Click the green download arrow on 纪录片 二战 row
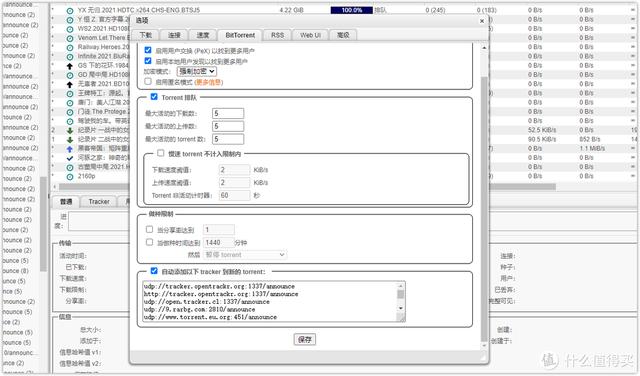The image size is (640, 376). point(70,140)
